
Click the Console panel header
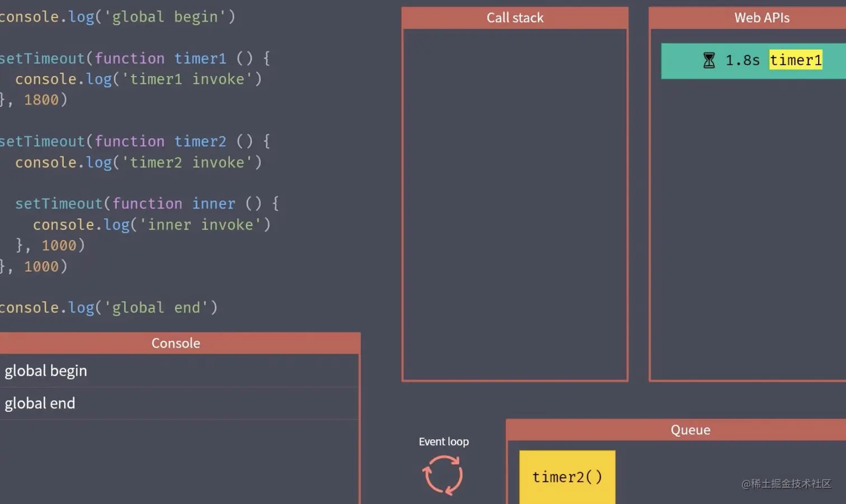(180, 343)
